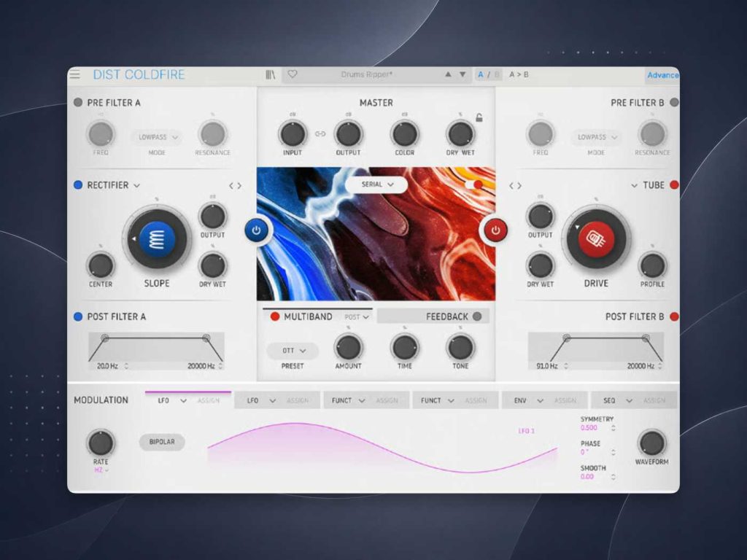Click the Rectifier DRY WET knob
This screenshot has height=560, width=747.
tap(212, 265)
